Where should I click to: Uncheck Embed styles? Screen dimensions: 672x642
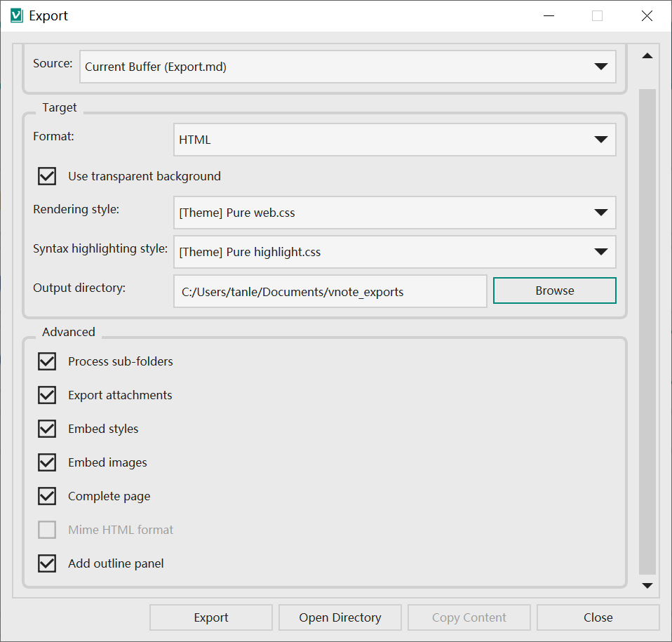point(47,429)
